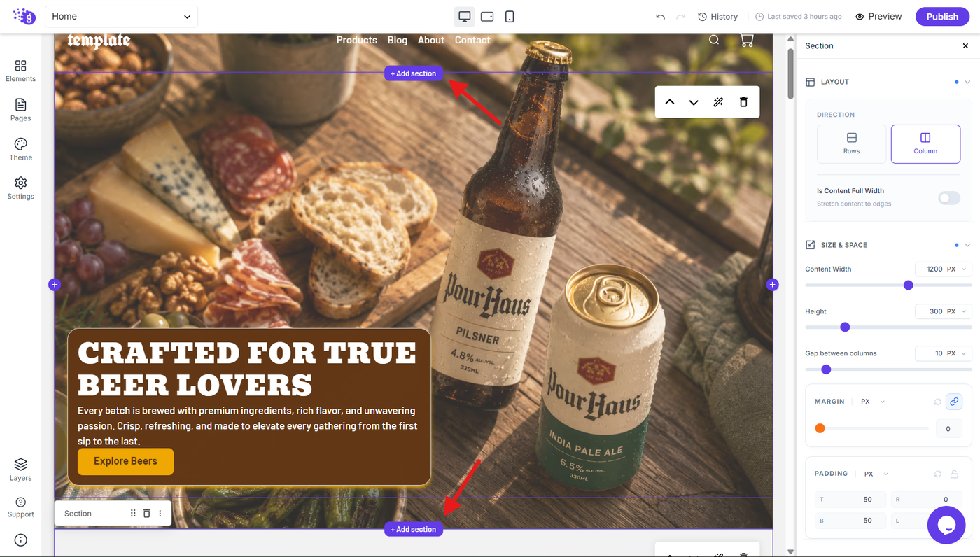
Task: Select the Rows direction option
Action: click(851, 144)
